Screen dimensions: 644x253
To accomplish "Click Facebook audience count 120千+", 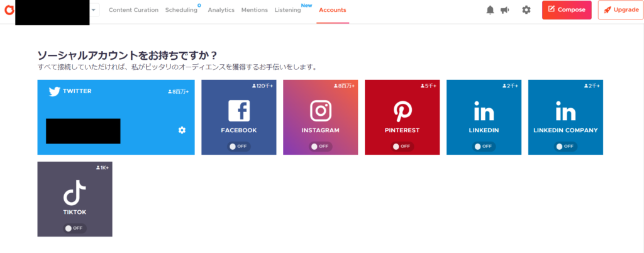I will click(262, 86).
